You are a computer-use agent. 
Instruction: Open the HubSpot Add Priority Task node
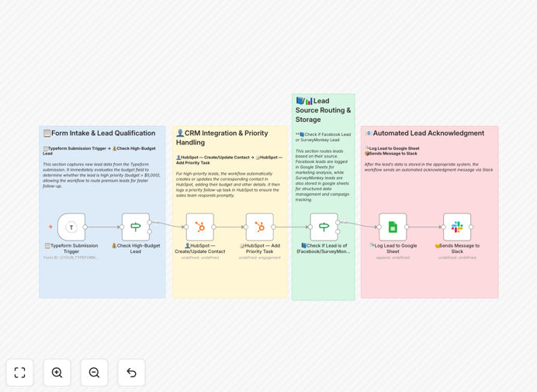(260, 227)
